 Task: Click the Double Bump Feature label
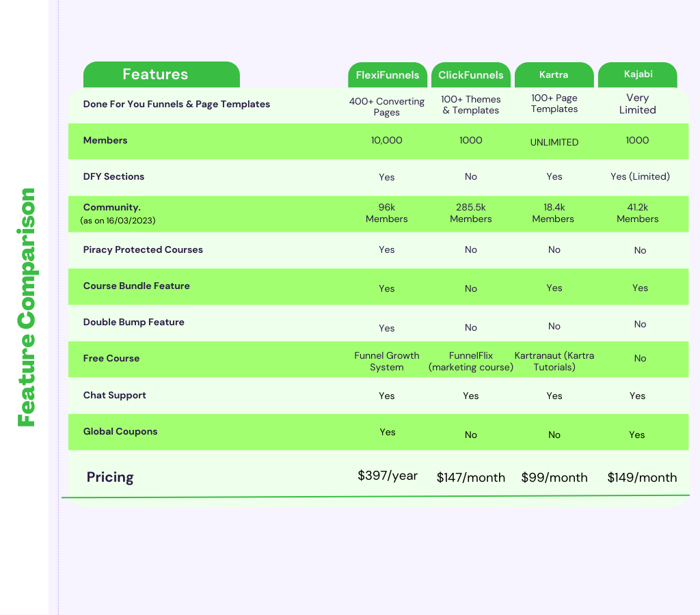pyautogui.click(x=134, y=322)
